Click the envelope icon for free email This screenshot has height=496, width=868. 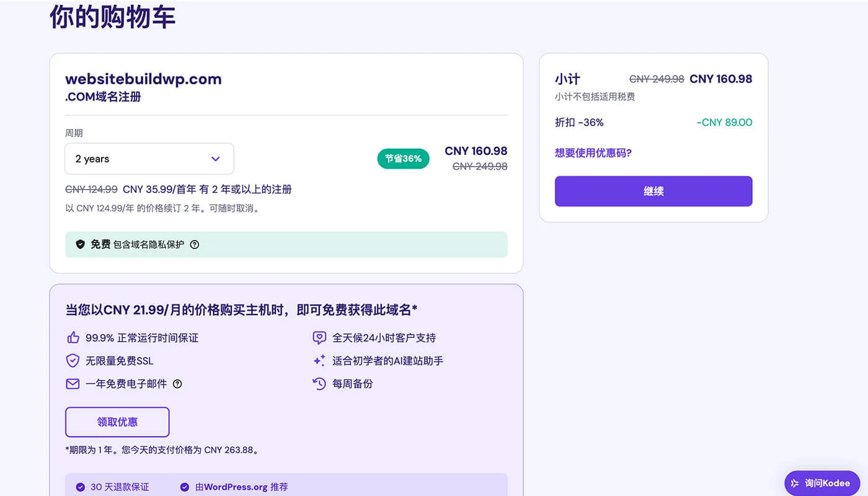[x=73, y=383]
